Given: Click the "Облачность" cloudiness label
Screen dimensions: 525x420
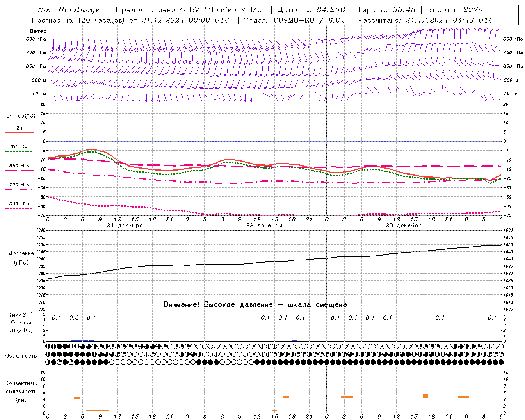Looking at the screenshot, I should pyautogui.click(x=21, y=356).
